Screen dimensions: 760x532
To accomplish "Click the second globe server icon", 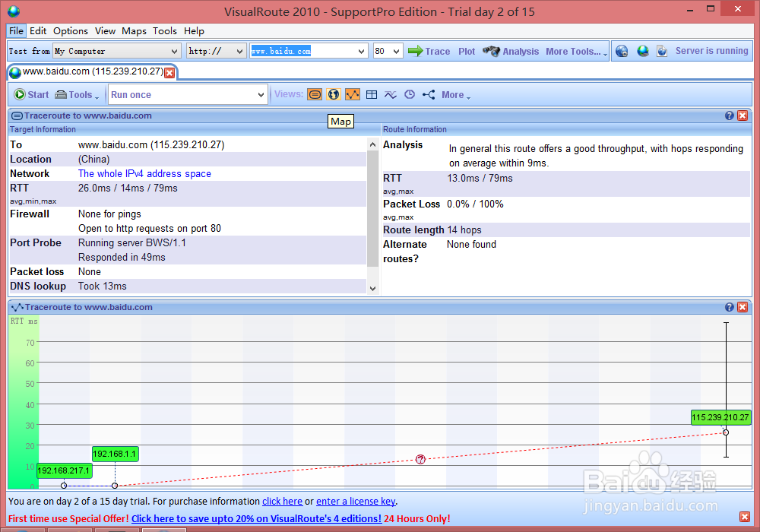I will [643, 51].
